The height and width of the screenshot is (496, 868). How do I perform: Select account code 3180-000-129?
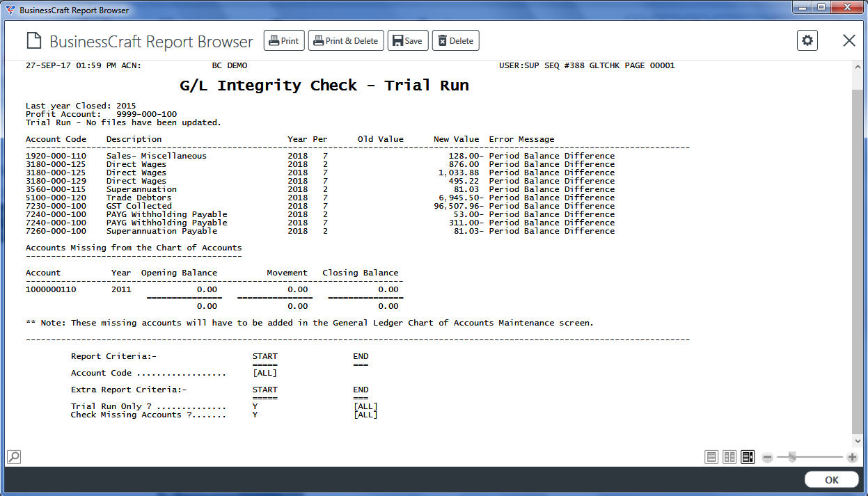56,181
